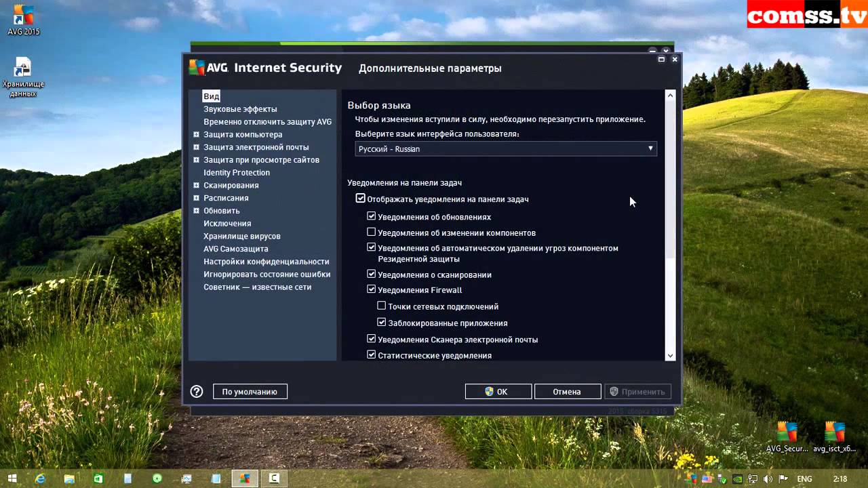Select Игнорировать состояние ошибки
The height and width of the screenshot is (488, 868).
[x=267, y=274]
